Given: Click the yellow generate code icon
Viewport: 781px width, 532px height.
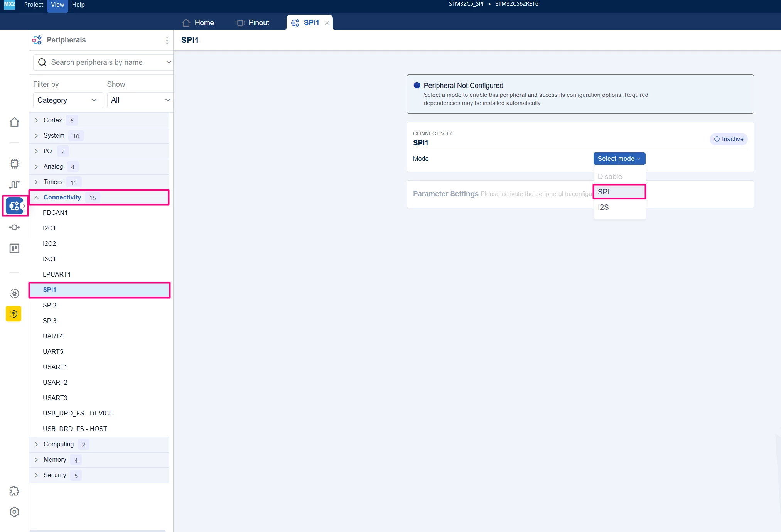Looking at the screenshot, I should tap(13, 314).
